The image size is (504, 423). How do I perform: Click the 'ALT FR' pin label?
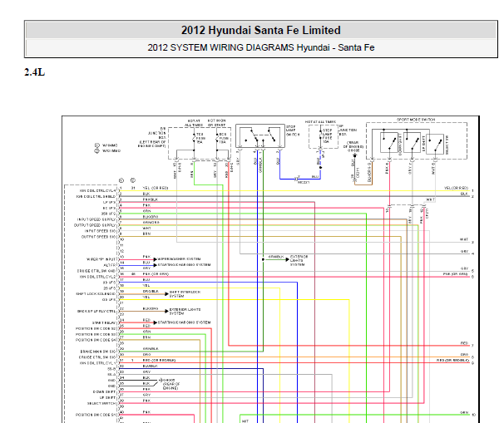pyautogui.click(x=110, y=265)
